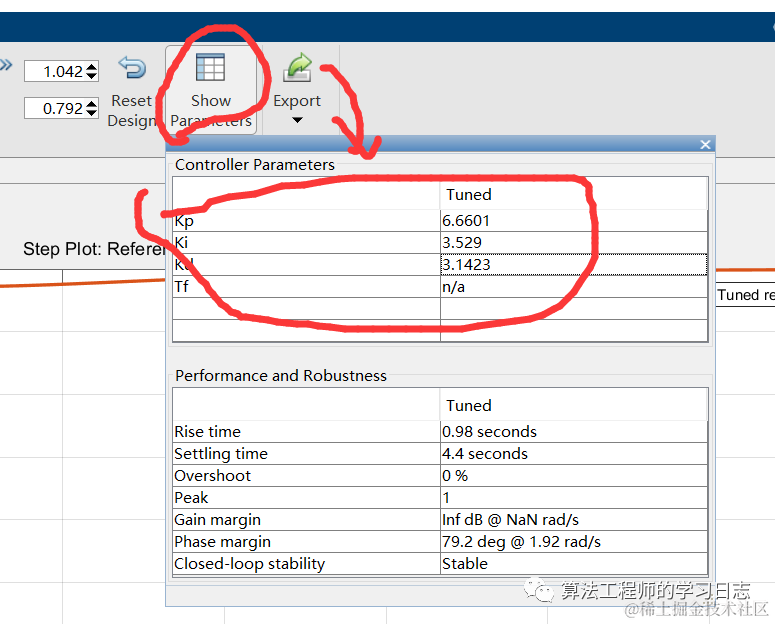Click the Gain margin row label

point(217,520)
